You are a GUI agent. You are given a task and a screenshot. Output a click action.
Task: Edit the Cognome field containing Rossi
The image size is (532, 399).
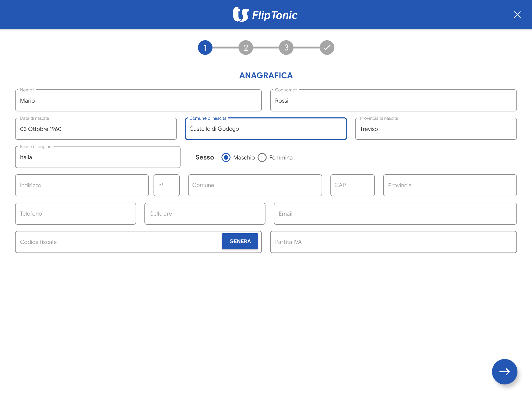pos(393,101)
